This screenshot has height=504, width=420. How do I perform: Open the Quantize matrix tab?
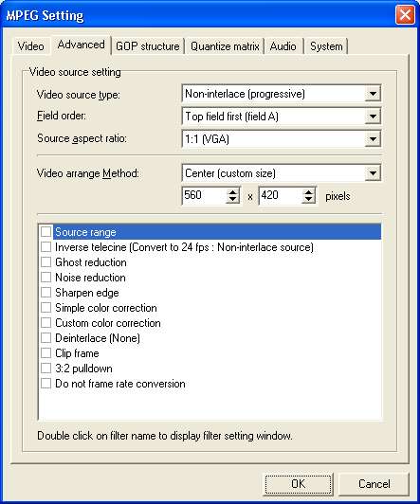click(x=225, y=46)
